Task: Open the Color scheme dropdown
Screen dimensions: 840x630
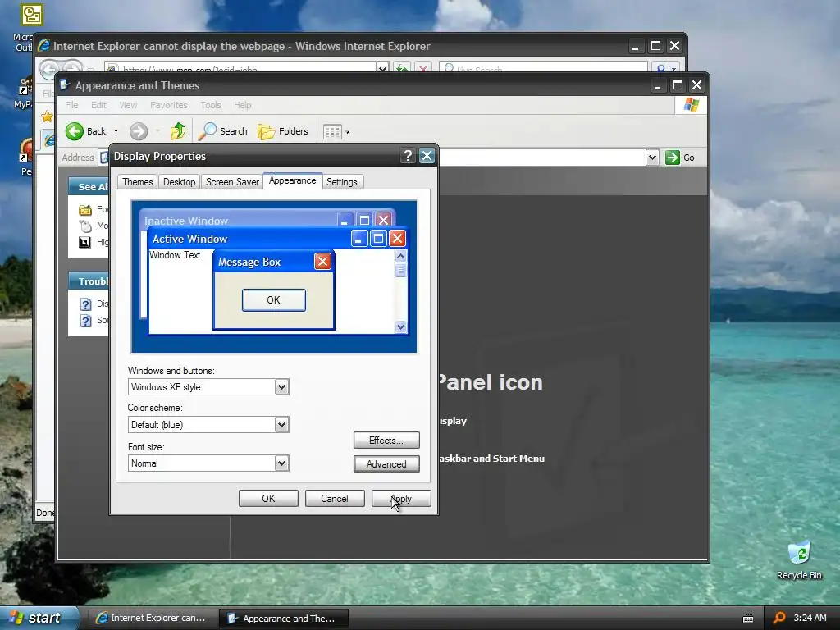Action: pyautogui.click(x=282, y=425)
